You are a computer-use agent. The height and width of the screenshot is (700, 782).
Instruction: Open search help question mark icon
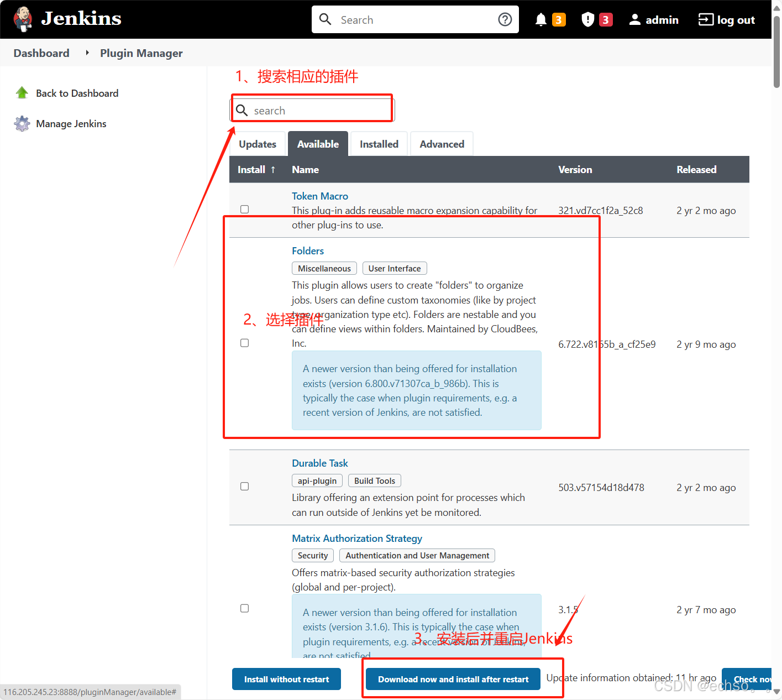(505, 19)
